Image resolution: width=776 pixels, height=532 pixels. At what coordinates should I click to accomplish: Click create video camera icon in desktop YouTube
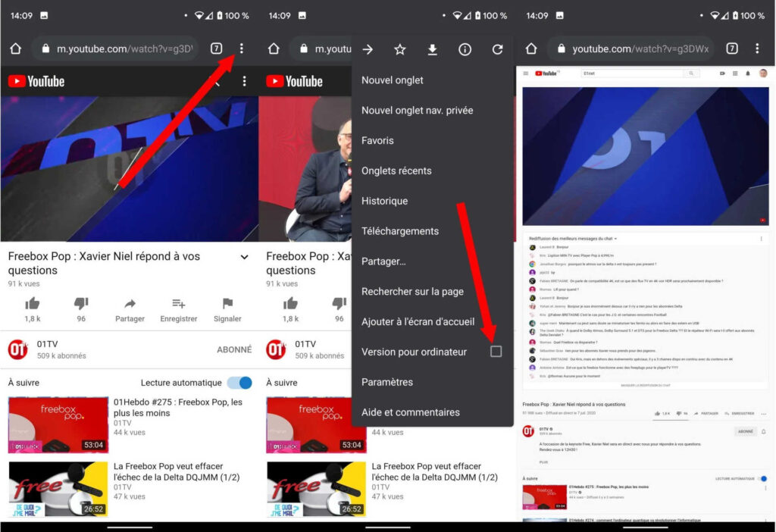point(722,74)
